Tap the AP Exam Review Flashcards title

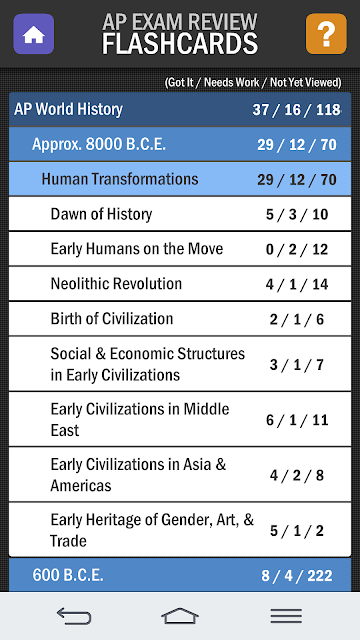180,34
